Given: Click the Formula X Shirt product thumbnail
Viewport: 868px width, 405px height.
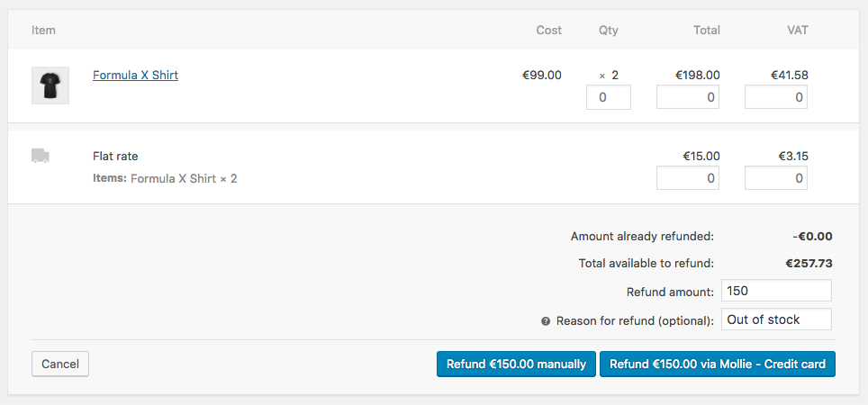Looking at the screenshot, I should tap(50, 85).
